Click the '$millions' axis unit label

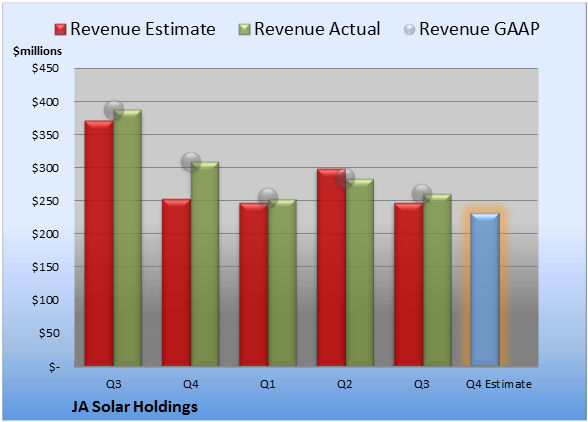(x=38, y=51)
